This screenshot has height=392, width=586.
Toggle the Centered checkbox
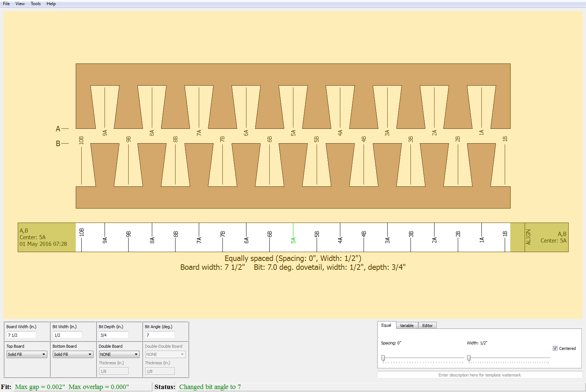(x=555, y=348)
